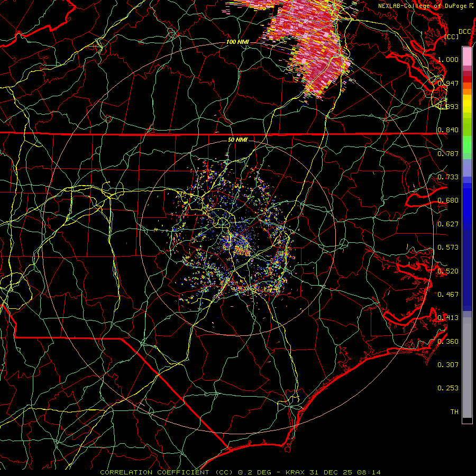The image size is (476, 476).
Task: Select the 0.947 scale value
Action: [448, 83]
